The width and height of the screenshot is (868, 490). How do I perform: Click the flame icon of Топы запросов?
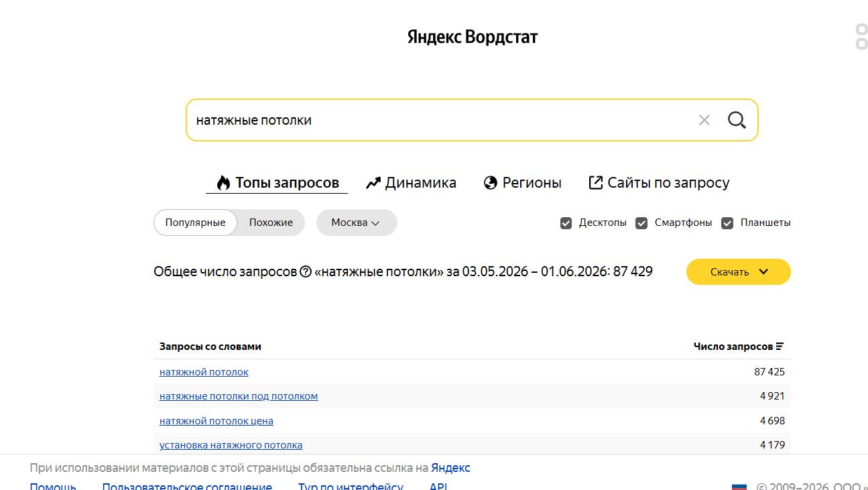point(224,183)
